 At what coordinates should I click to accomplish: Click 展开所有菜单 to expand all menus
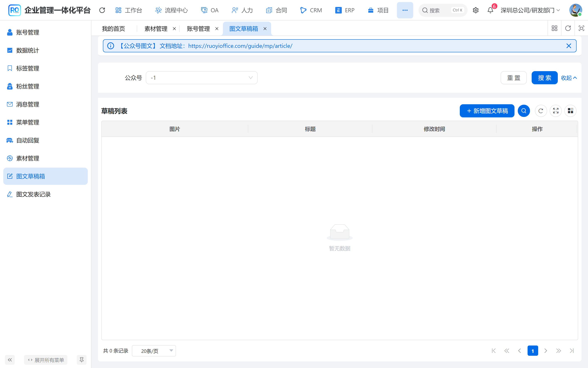coord(46,360)
